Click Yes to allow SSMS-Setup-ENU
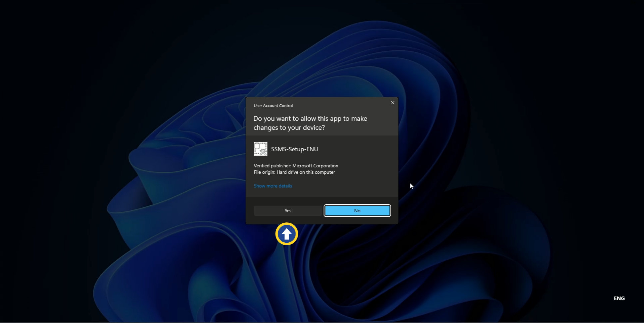Viewport: 644px width, 323px height. click(x=288, y=211)
